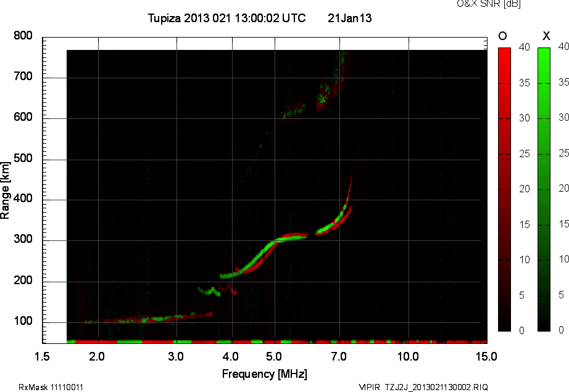Click the 100 range axis label

(23, 321)
